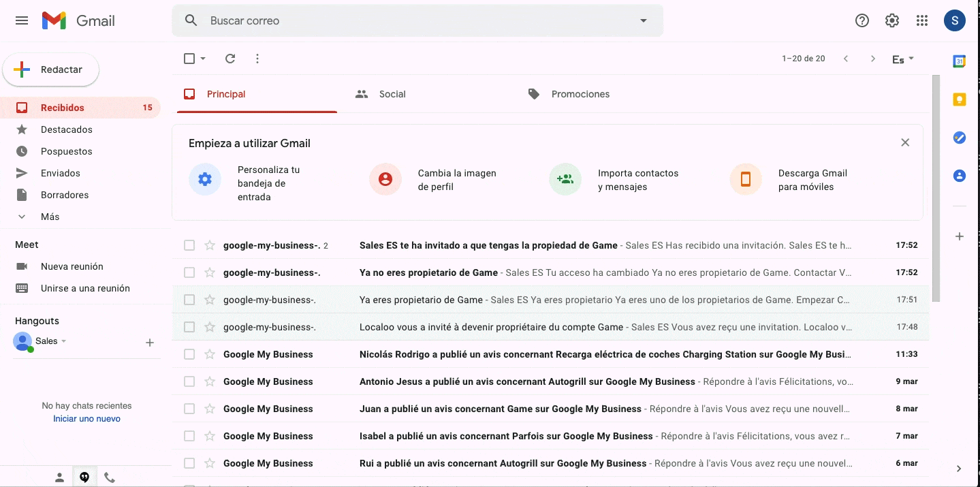This screenshot has width=980, height=487.
Task: Switch to the Principal tab
Action: (x=257, y=94)
